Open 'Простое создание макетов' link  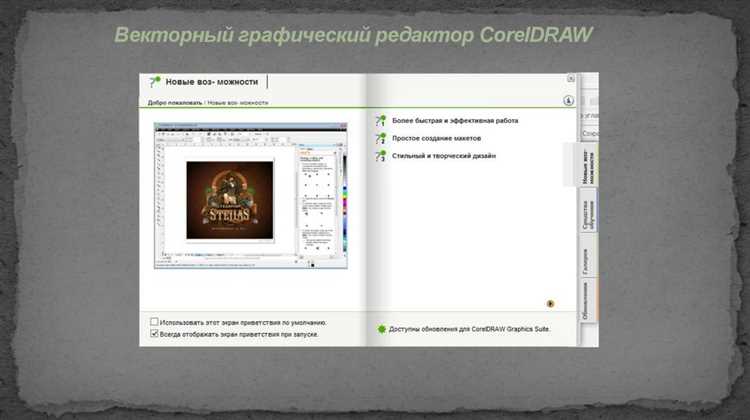436,138
